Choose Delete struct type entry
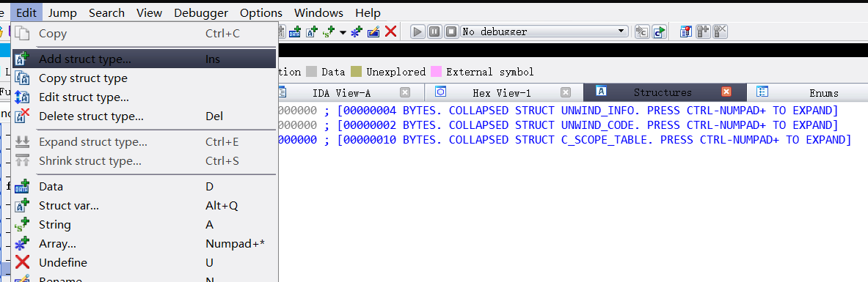 [144, 116]
